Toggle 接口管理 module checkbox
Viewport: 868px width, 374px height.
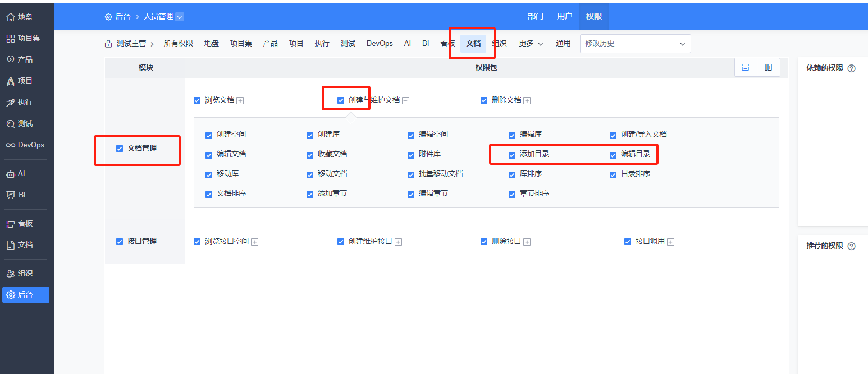pyautogui.click(x=120, y=242)
